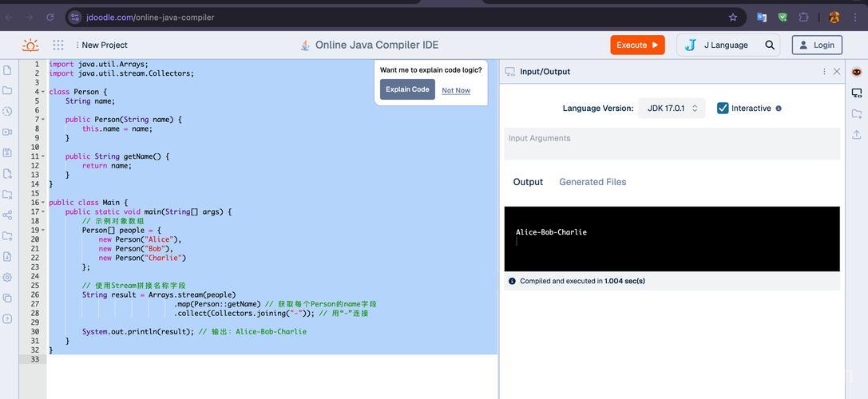The image size is (868, 399).
Task: Open the JDK 17.0.1 version dropdown
Action: [x=672, y=109]
